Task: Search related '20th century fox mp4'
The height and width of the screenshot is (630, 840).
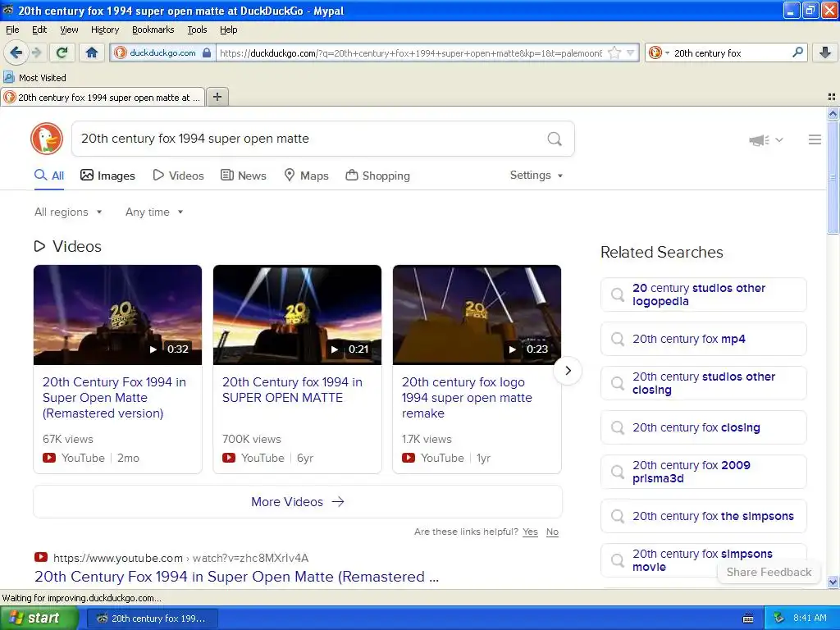Action: point(703,339)
